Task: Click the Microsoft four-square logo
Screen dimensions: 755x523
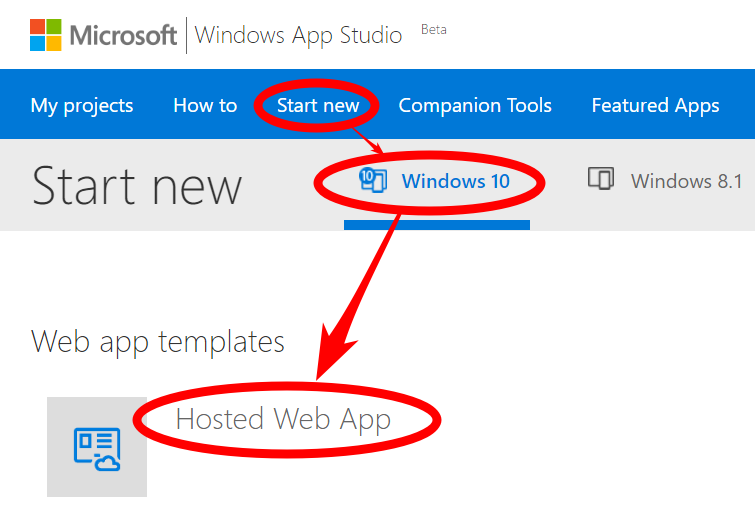Action: [x=46, y=35]
